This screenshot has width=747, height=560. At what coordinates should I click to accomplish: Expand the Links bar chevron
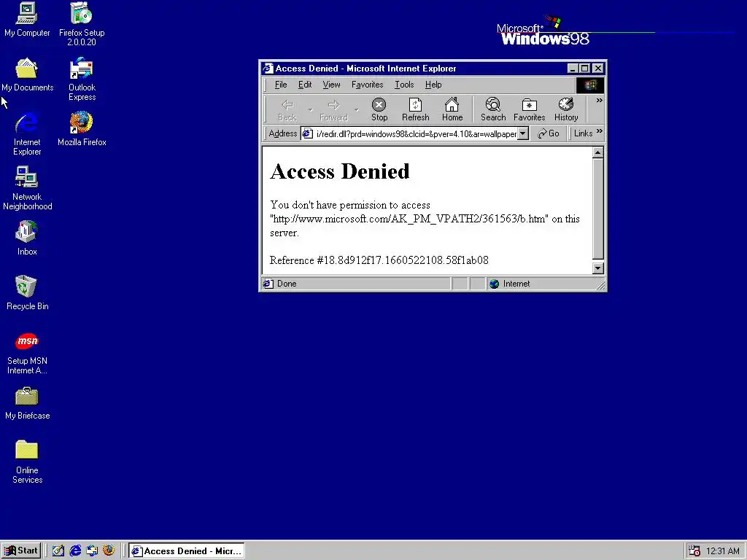tap(600, 131)
